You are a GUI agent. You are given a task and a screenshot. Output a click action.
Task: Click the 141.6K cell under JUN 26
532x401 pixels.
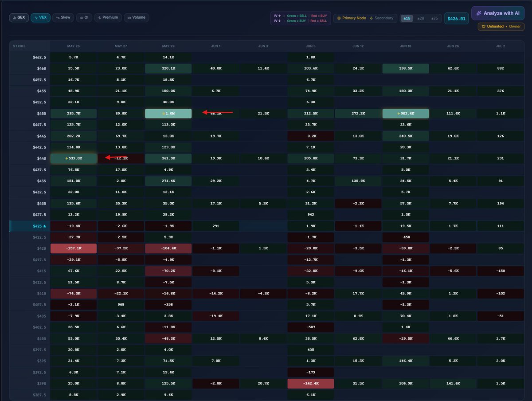(453, 383)
